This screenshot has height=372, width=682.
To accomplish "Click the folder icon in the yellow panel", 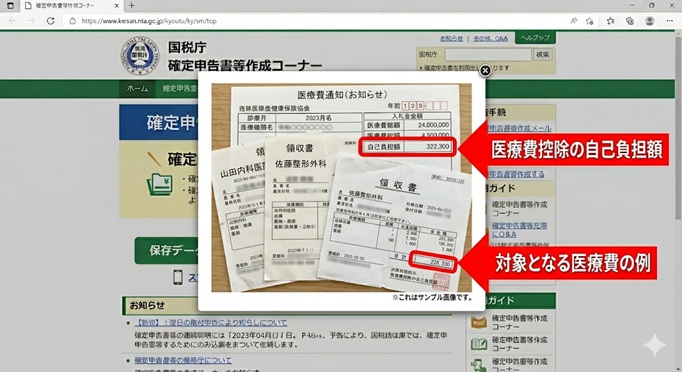I will tap(159, 184).
